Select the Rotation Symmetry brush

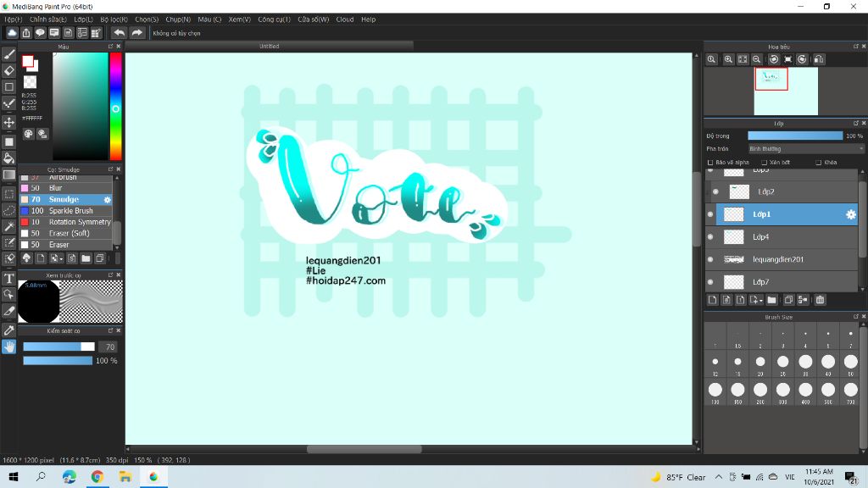click(66, 222)
